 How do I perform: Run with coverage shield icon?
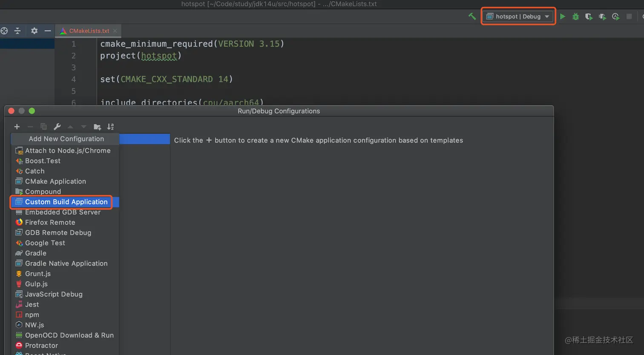[x=589, y=17]
